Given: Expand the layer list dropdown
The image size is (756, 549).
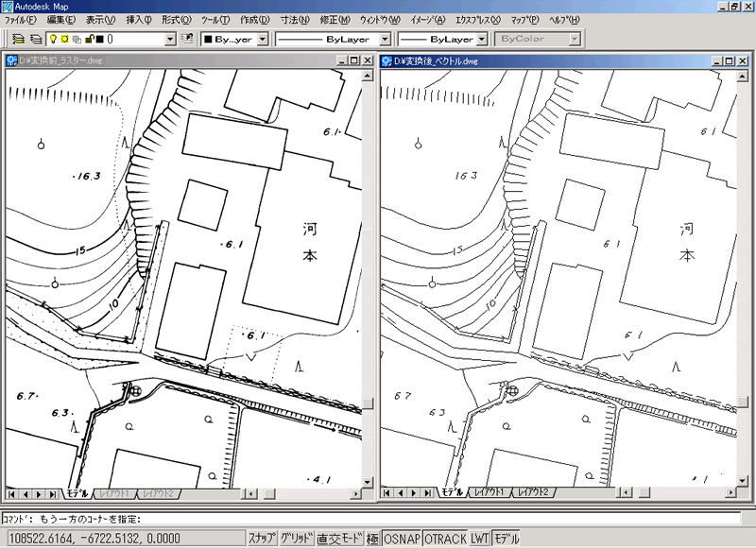Looking at the screenshot, I should coord(170,40).
